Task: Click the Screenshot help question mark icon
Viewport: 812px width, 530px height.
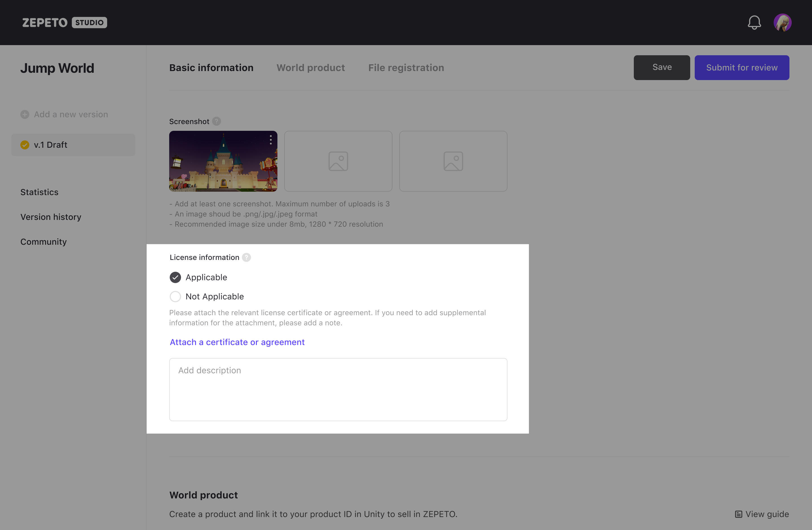Action: point(216,122)
